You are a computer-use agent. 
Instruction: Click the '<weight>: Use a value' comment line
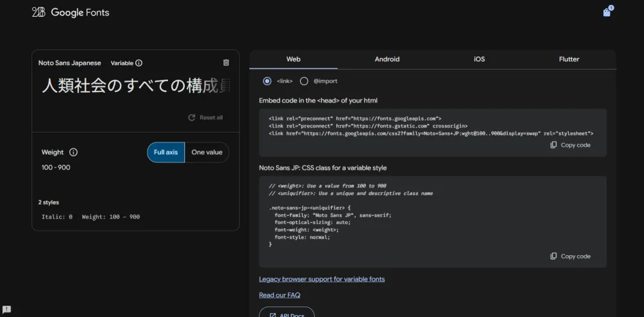pos(327,186)
